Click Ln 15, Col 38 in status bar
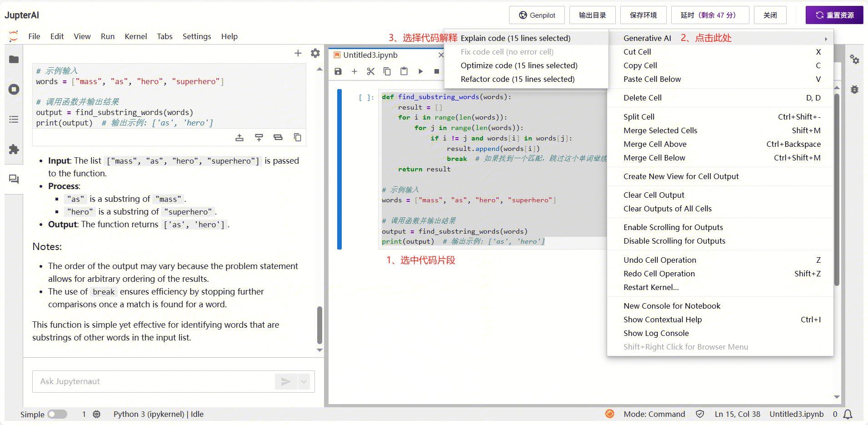 (737, 414)
